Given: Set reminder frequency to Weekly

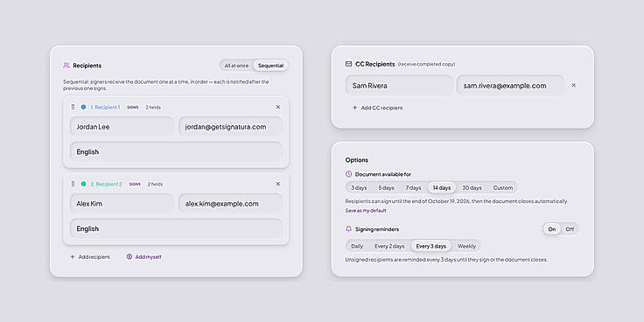Looking at the screenshot, I should tap(466, 246).
